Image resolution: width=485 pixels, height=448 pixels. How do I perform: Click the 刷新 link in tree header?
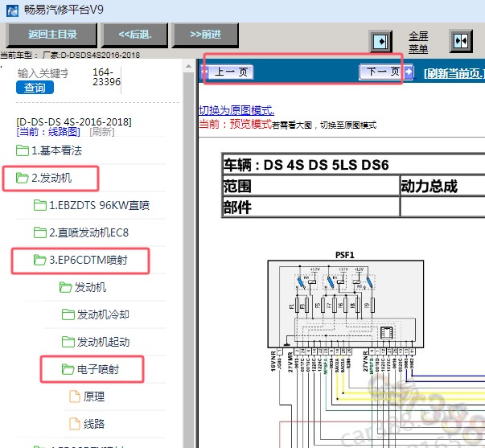(102, 132)
